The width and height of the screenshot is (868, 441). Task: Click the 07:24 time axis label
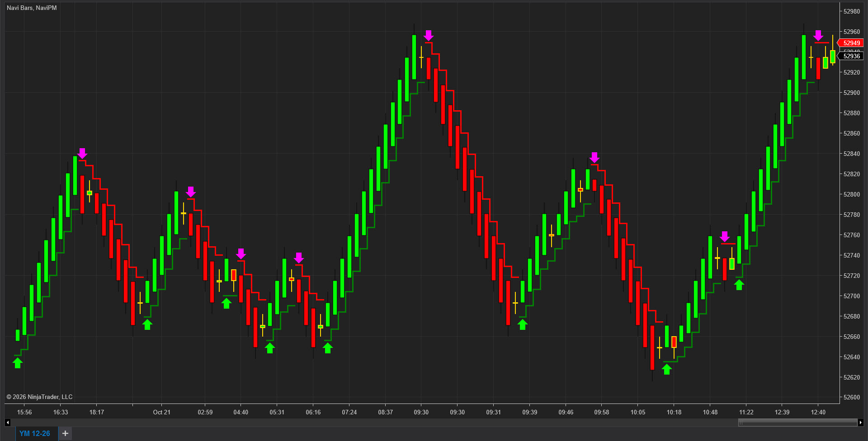tap(349, 412)
